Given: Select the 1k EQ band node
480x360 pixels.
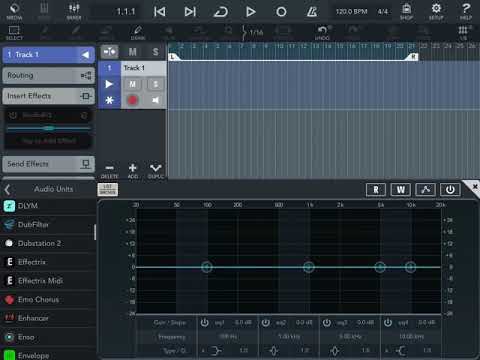Looking at the screenshot, I should (309, 267).
